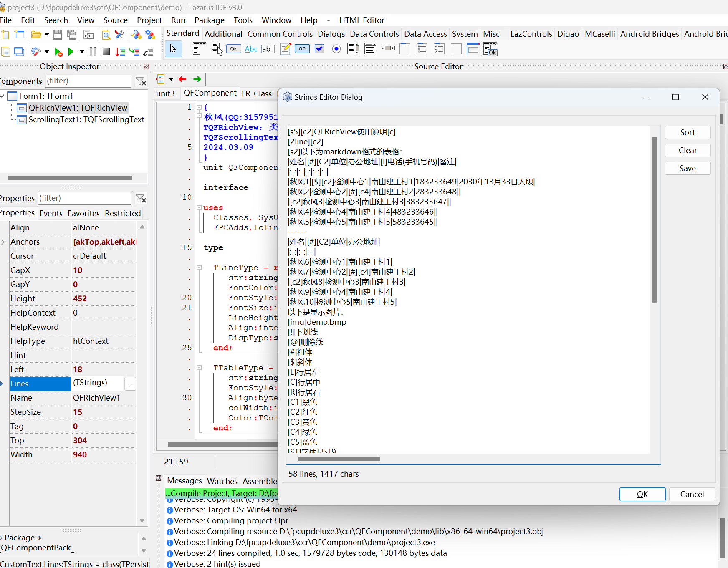
Task: Jump back with red left arrow
Action: coord(182,79)
